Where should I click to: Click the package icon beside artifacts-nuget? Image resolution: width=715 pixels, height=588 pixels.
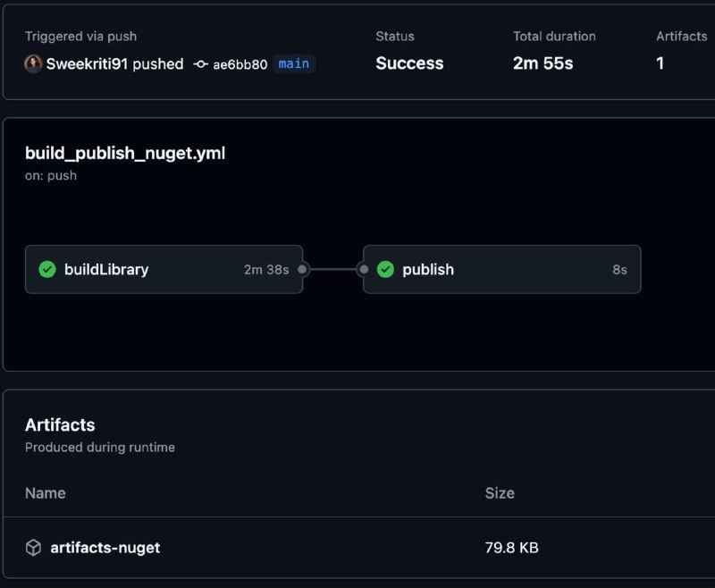(33, 548)
